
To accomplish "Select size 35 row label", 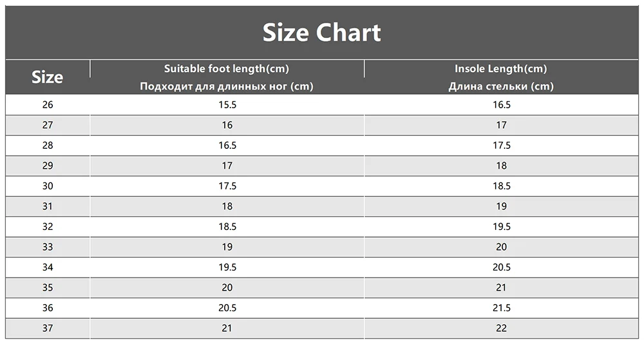I will (48, 287).
